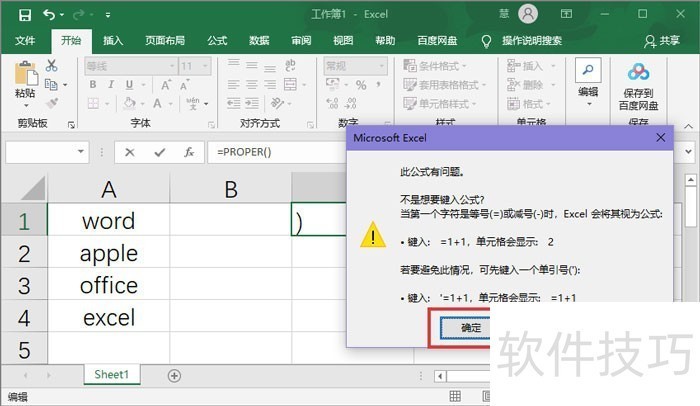Collapse the ribbon with chevron
Viewport: 700px width, 406px height.
[688, 126]
